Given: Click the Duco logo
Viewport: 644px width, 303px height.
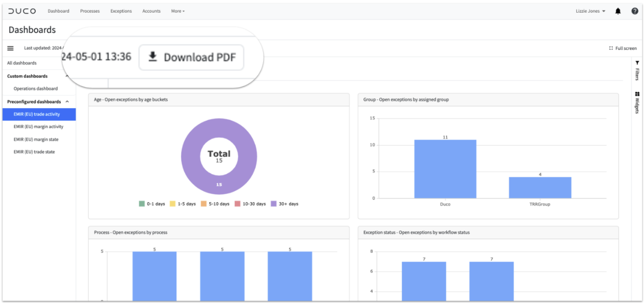Looking at the screenshot, I should [22, 11].
